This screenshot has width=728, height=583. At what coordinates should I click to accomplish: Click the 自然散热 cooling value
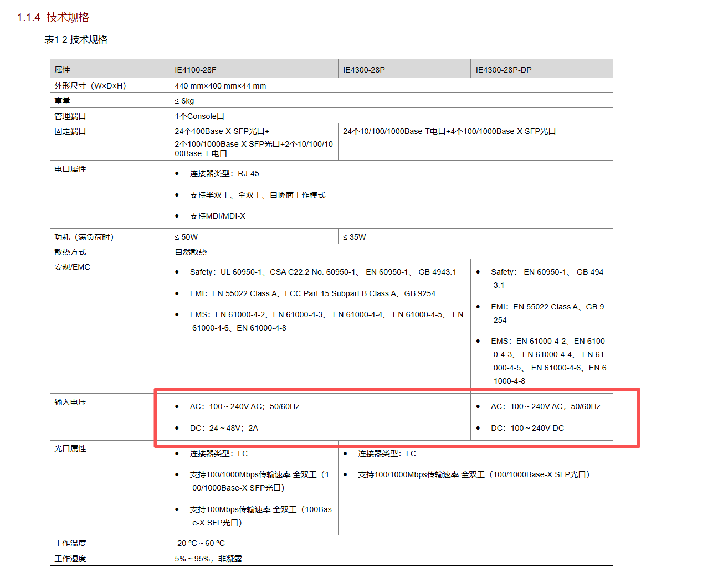coord(191,252)
